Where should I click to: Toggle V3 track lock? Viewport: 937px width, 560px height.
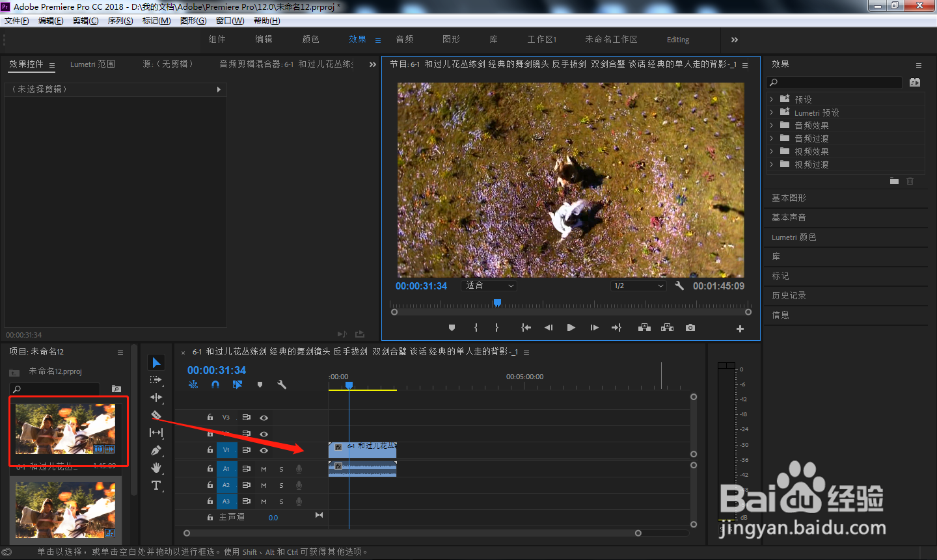tap(210, 418)
